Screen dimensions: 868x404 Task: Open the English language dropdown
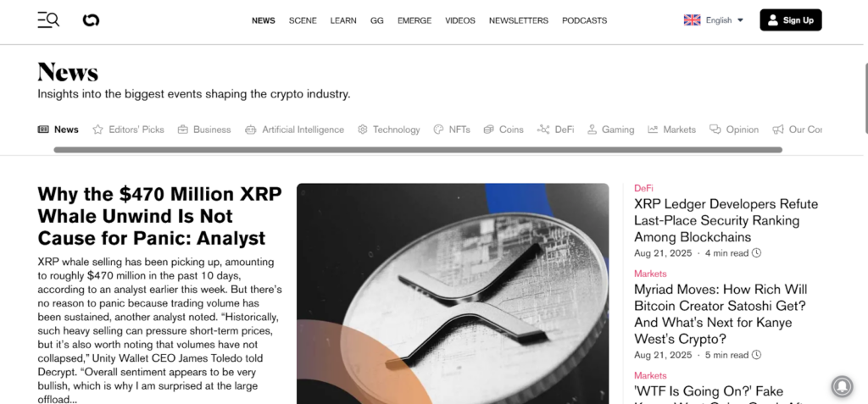tap(714, 20)
